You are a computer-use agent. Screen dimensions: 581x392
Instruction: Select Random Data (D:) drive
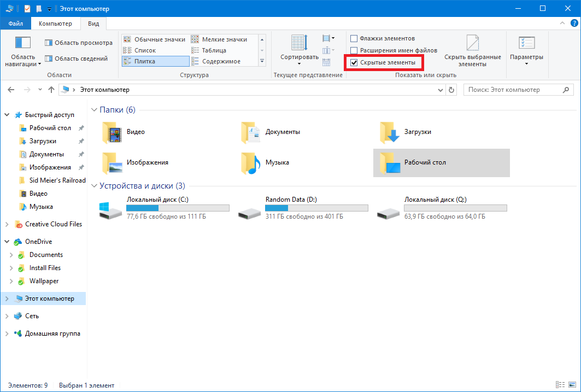pyautogui.click(x=303, y=208)
